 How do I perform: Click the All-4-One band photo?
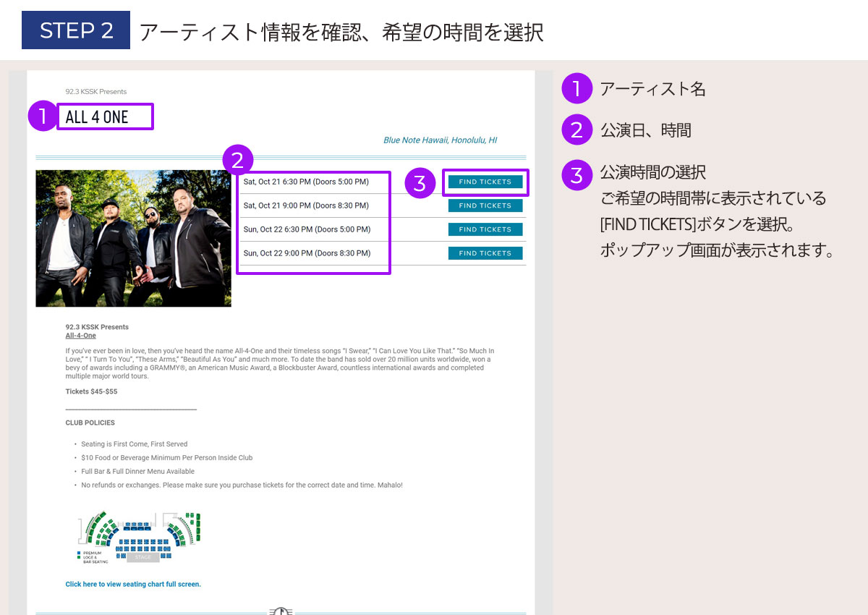(x=134, y=238)
